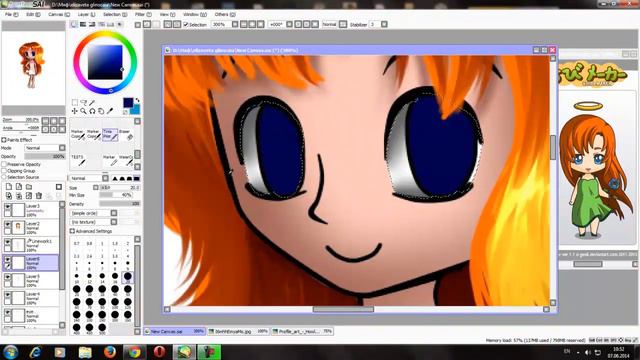The image size is (640, 360).
Task: Select Layer5 in the layer list
Action: coord(31,280)
